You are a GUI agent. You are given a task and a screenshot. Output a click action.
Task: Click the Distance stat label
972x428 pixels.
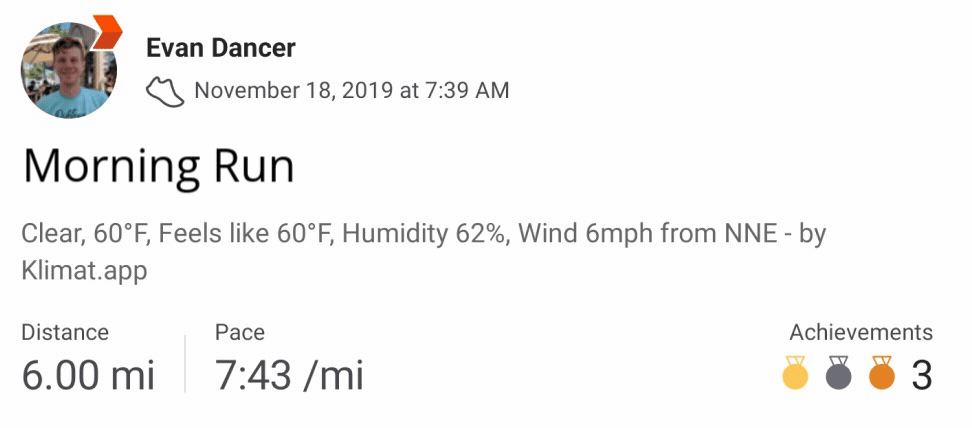coord(65,332)
